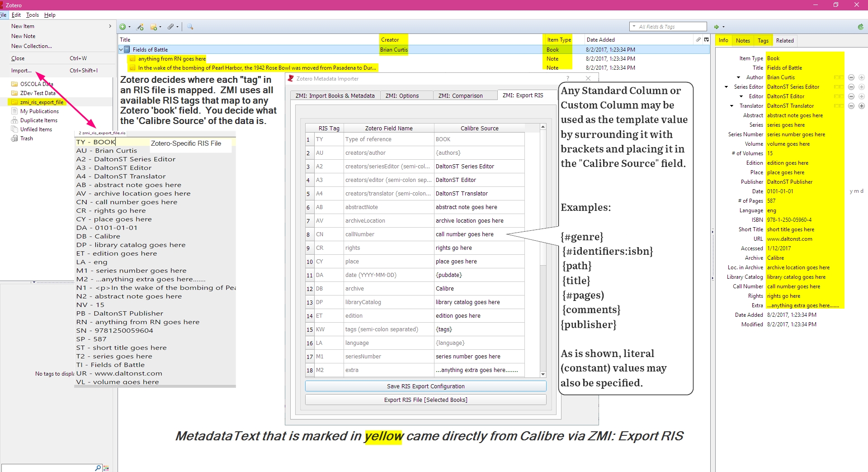Open search mode dropdown in search box

point(634,27)
